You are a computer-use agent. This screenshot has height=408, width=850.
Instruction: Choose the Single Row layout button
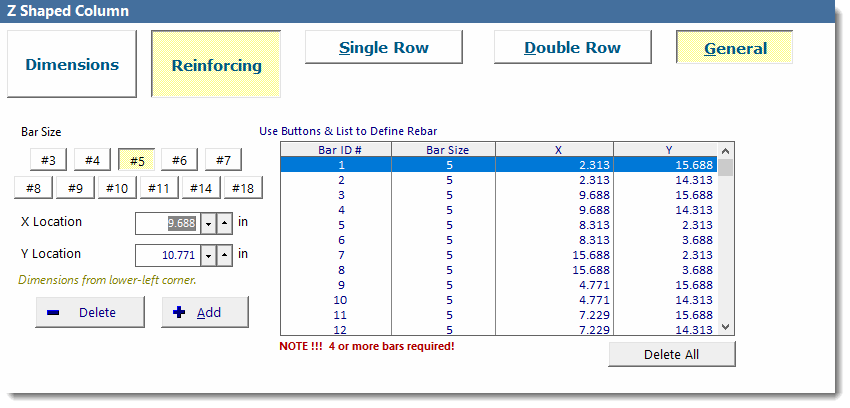383,48
